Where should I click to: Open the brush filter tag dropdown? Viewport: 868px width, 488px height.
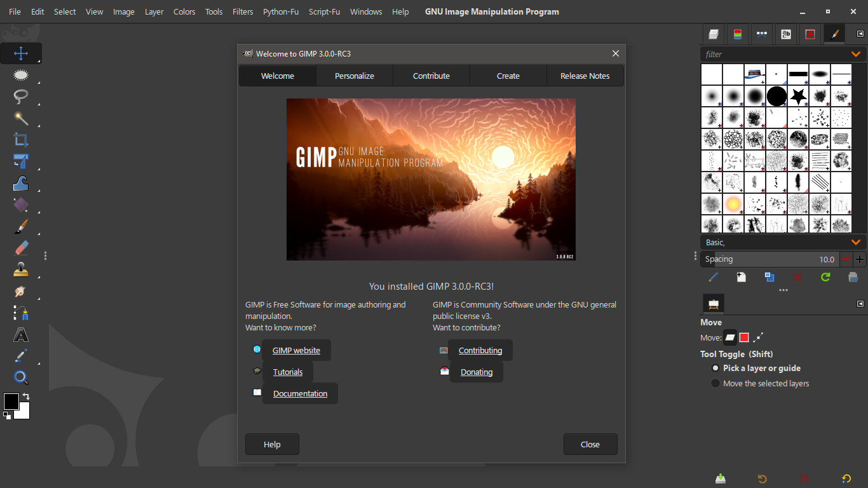click(856, 54)
